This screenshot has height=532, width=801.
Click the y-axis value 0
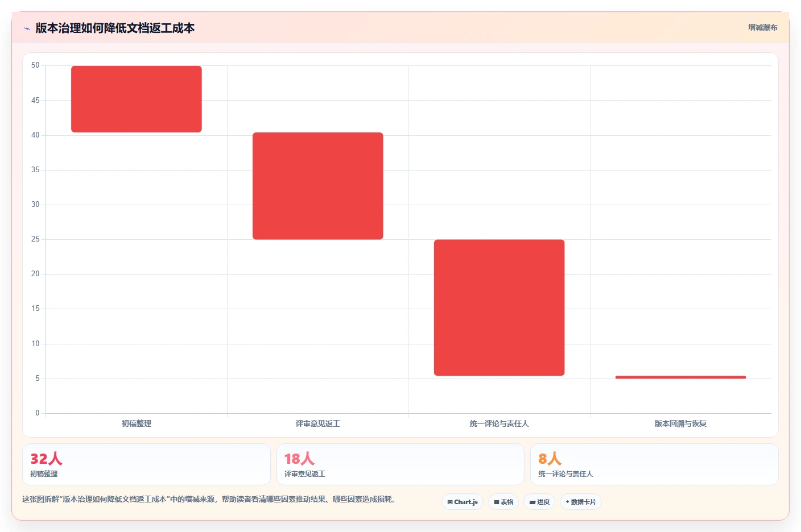(38, 413)
